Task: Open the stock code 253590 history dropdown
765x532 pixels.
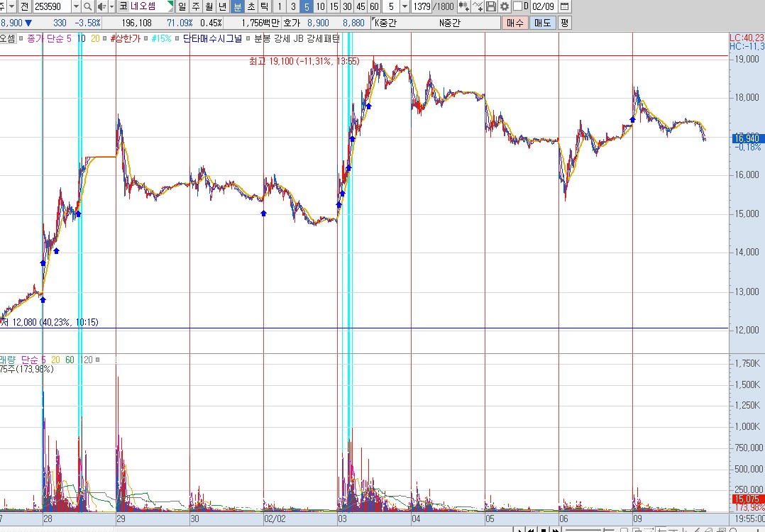Action: pos(76,6)
